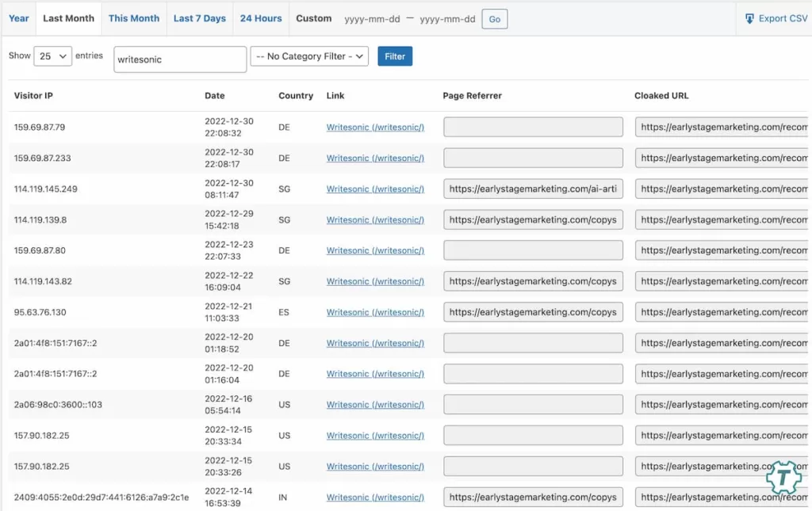Click Cloaked URL field for IP 114.119.139.8
The height and width of the screenshot is (511, 812).
click(x=723, y=219)
